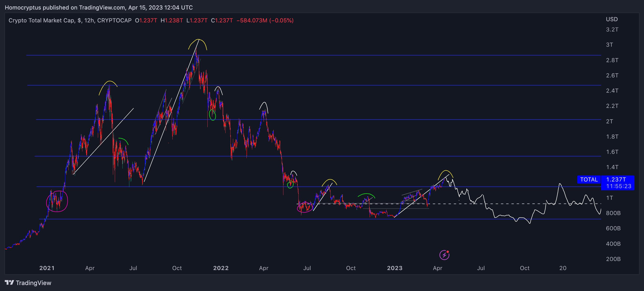This screenshot has height=291, width=644.
Task: Click the 200B price axis label
Action: (x=613, y=259)
